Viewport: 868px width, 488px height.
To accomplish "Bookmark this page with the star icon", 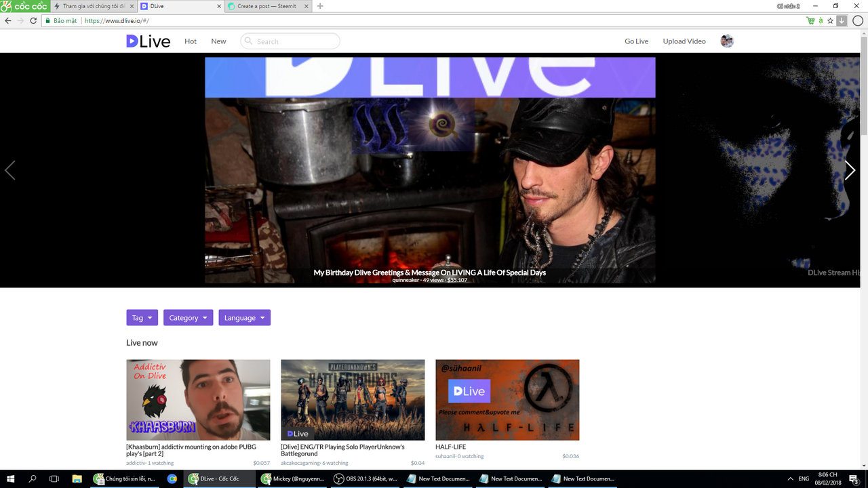I will (830, 20).
